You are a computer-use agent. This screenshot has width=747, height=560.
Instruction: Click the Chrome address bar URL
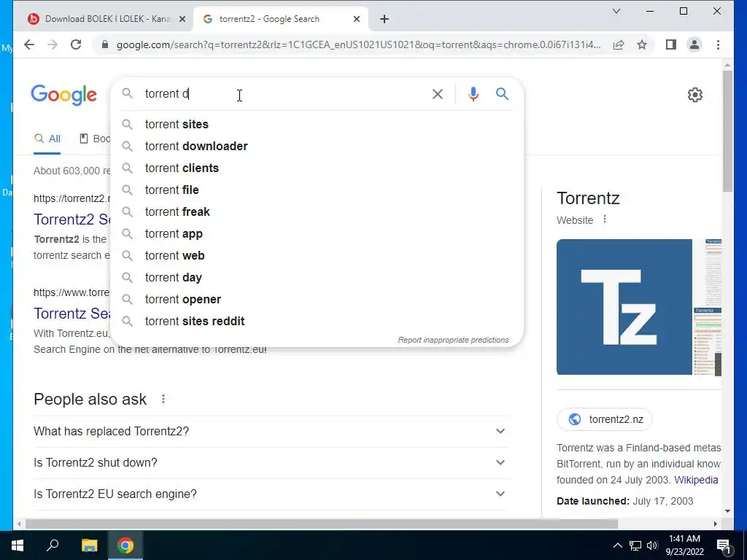(x=358, y=44)
